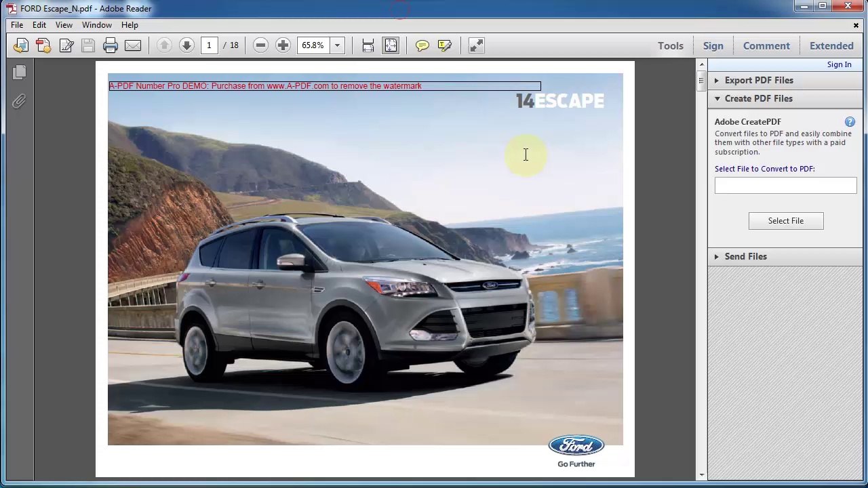Viewport: 868px width, 488px height.
Task: Click the Read Mode icon
Action: pyautogui.click(x=476, y=45)
